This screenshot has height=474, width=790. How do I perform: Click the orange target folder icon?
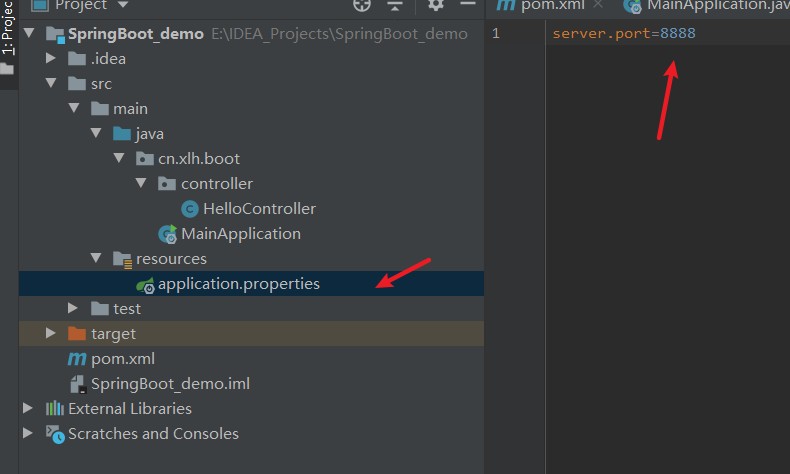pyautogui.click(x=77, y=333)
